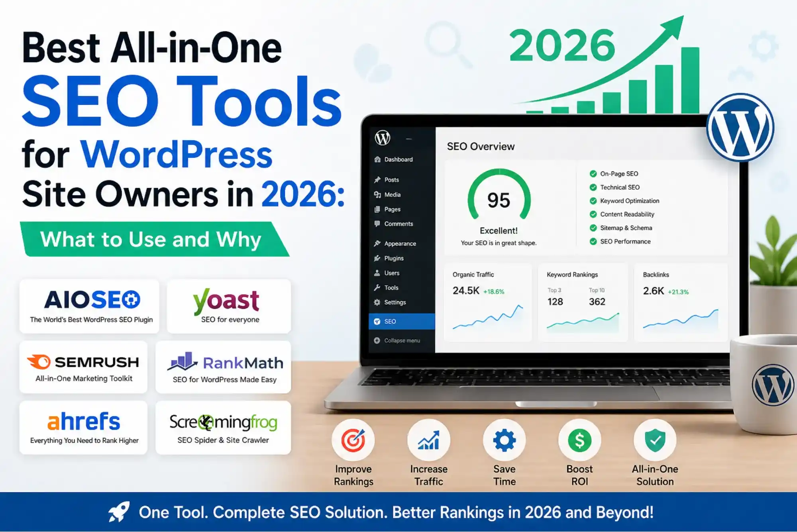
Task: Click the Content Readability check mark
Action: (593, 214)
